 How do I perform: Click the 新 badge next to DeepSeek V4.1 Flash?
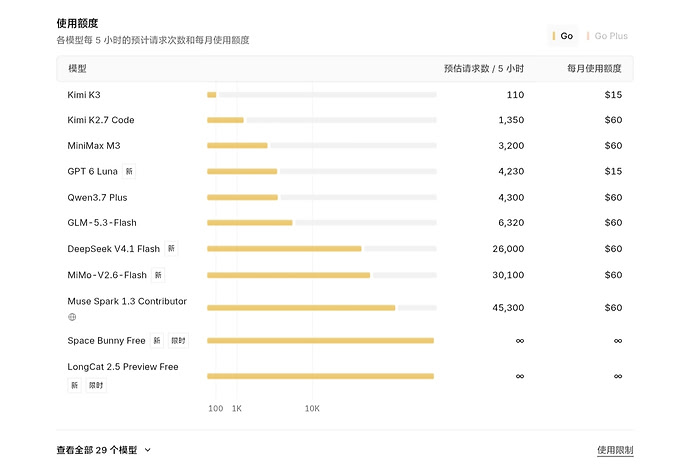171,249
